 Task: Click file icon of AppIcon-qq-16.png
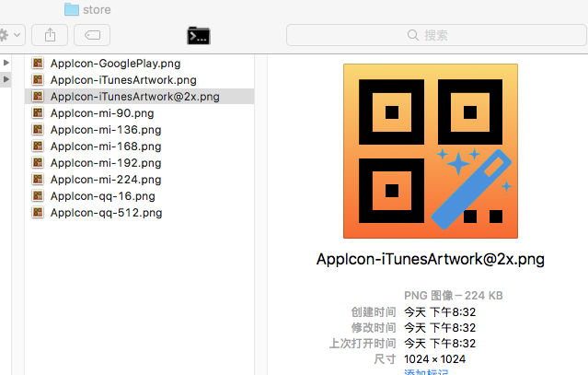pyautogui.click(x=38, y=195)
